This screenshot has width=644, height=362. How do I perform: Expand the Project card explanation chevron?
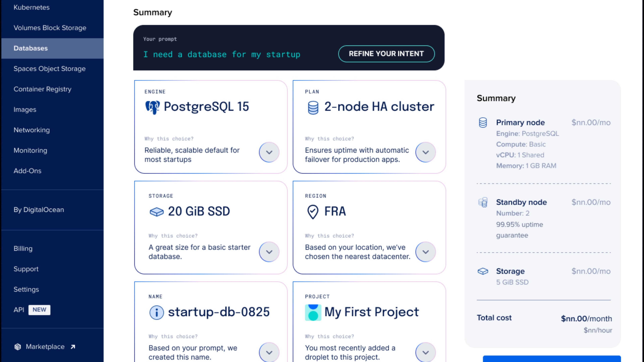click(425, 352)
